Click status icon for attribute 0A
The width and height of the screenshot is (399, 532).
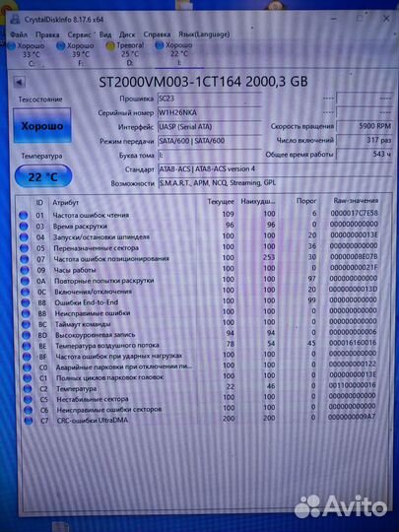[25, 281]
